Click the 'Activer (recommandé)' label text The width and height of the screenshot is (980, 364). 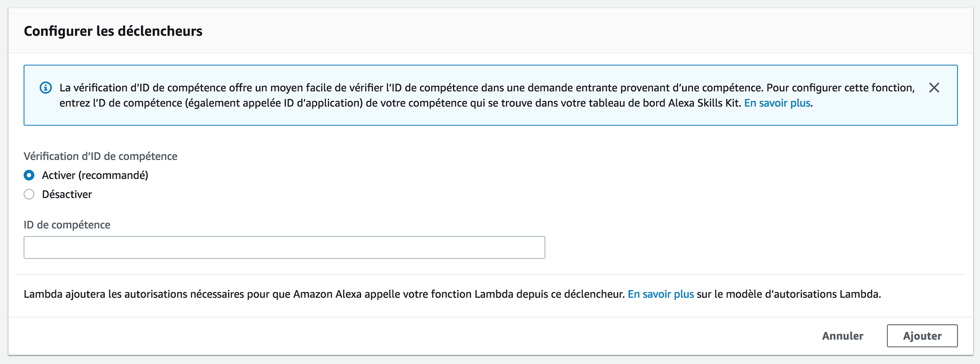pyautogui.click(x=95, y=175)
